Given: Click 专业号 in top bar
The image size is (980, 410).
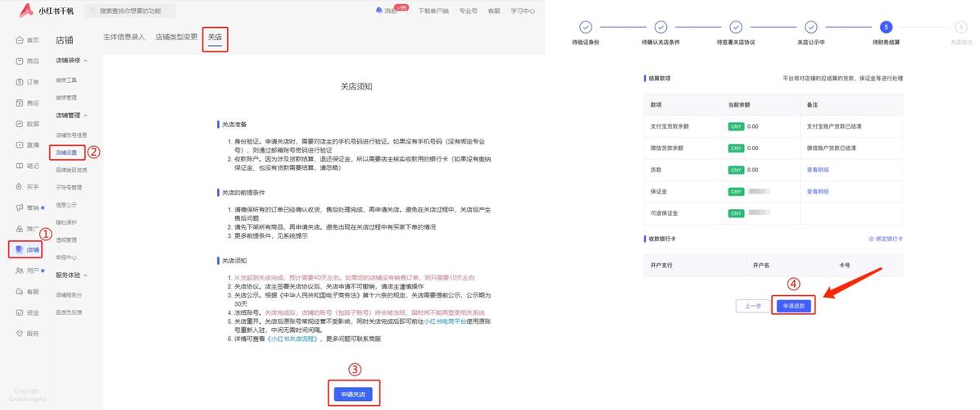Looking at the screenshot, I should coord(468,11).
